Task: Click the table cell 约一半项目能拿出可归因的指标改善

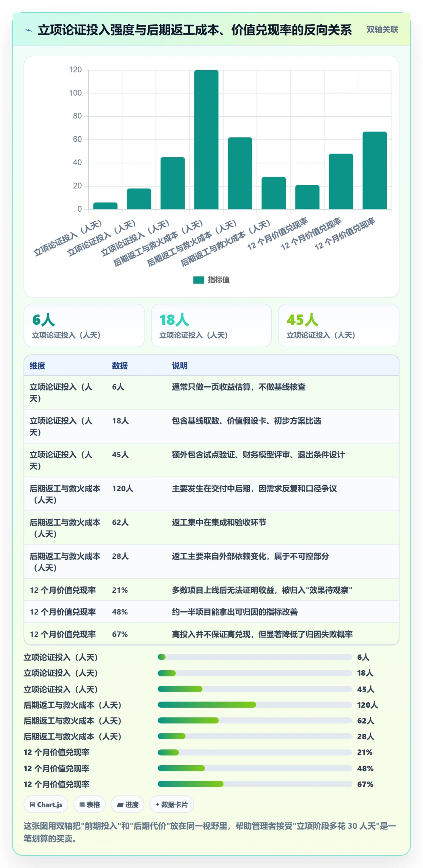Action: pyautogui.click(x=235, y=612)
